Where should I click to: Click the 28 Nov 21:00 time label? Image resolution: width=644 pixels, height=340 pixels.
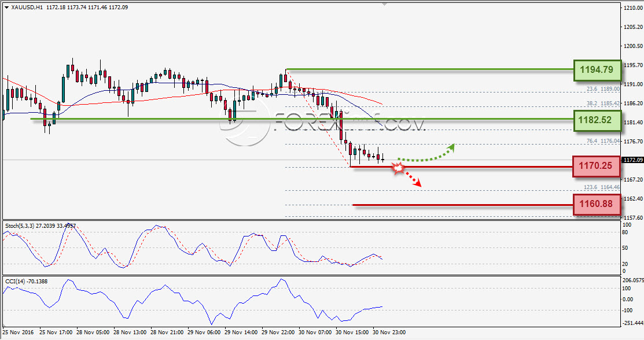tap(167, 332)
